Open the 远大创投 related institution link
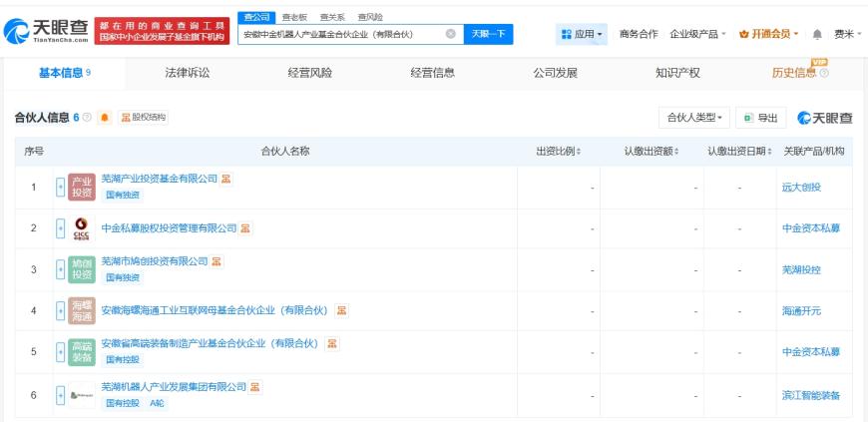This screenshot has width=868, height=422. (x=801, y=188)
